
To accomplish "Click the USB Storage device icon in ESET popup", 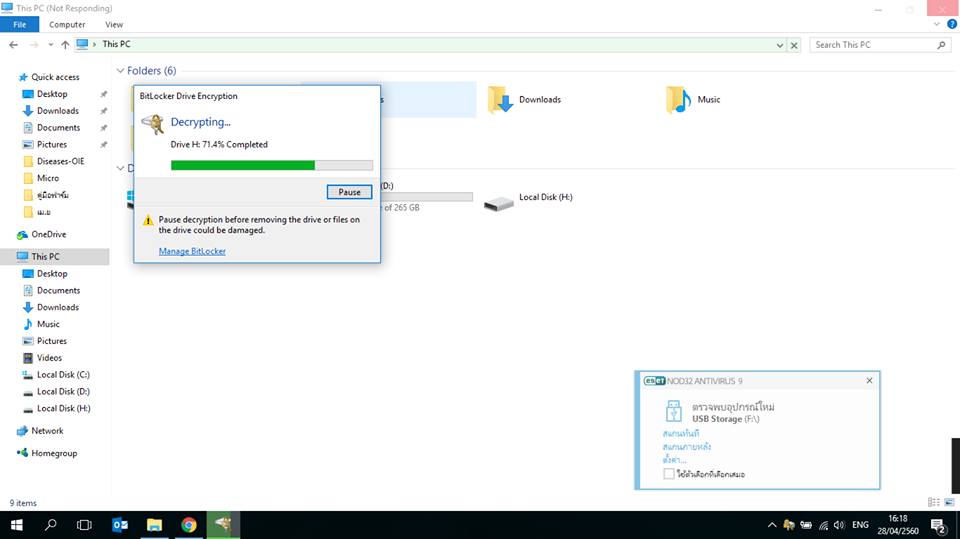I will 673,411.
